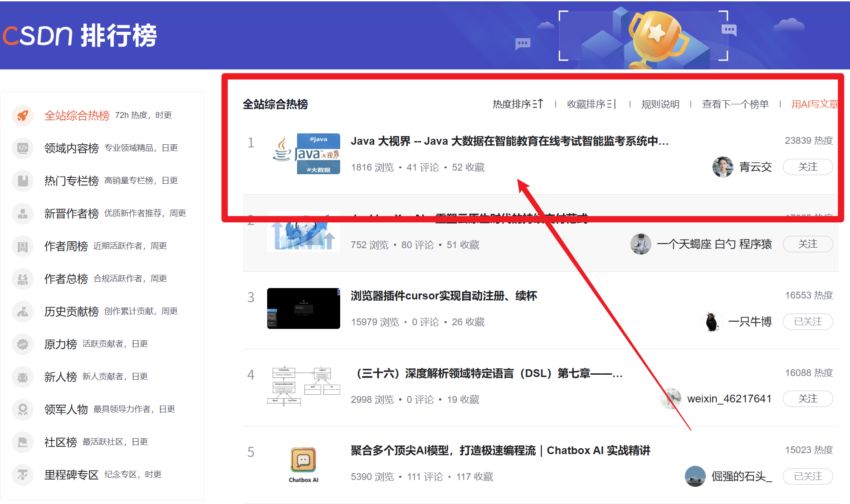This screenshot has height=504, width=850.
Task: Switch to 作者周榜 ranking
Action: click(x=66, y=246)
